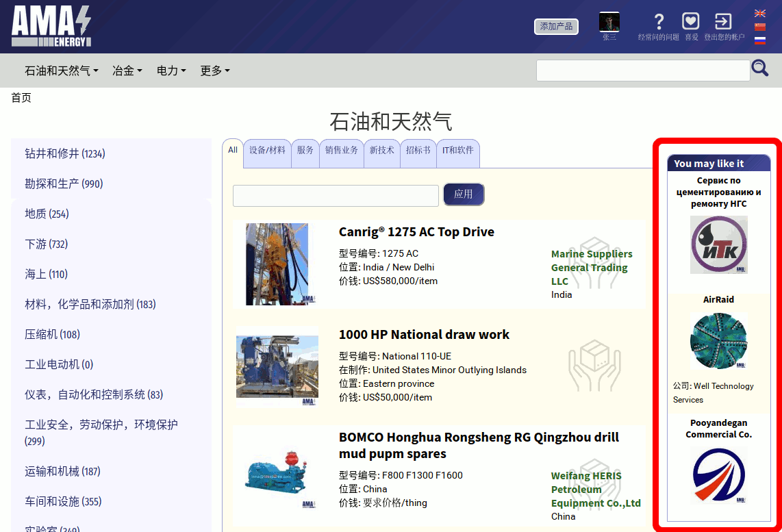Click the 位置: India / New Delhi text
Screen dimensions: 782x532
click(x=386, y=267)
